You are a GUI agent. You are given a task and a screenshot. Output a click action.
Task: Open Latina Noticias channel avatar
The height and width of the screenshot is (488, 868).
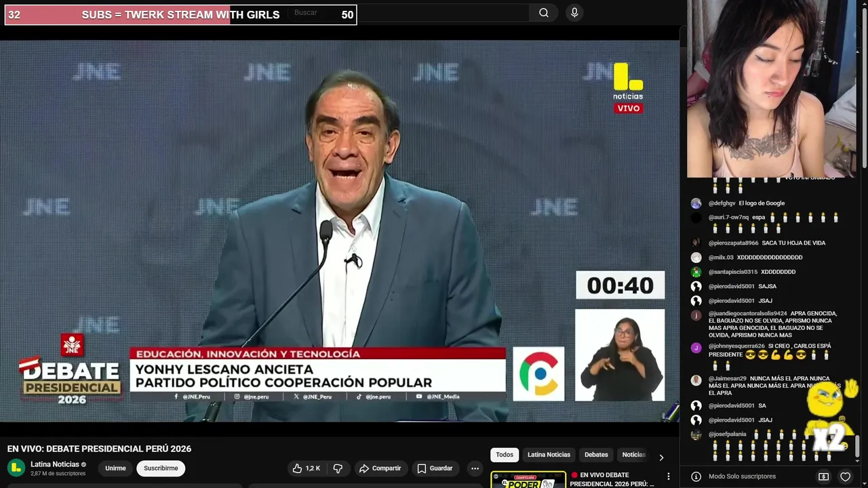point(16,468)
